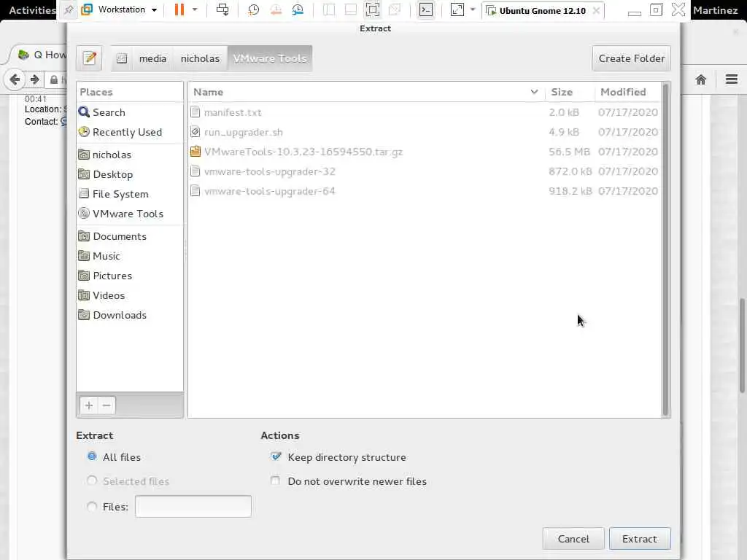Enter full screen mode icon

click(x=373, y=9)
